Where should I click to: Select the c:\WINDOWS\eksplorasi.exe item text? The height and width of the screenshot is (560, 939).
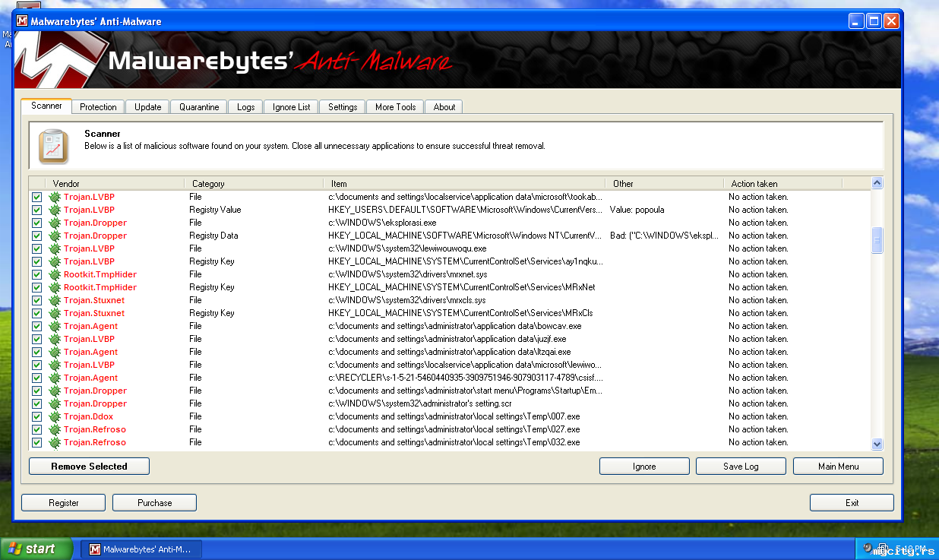pos(382,223)
